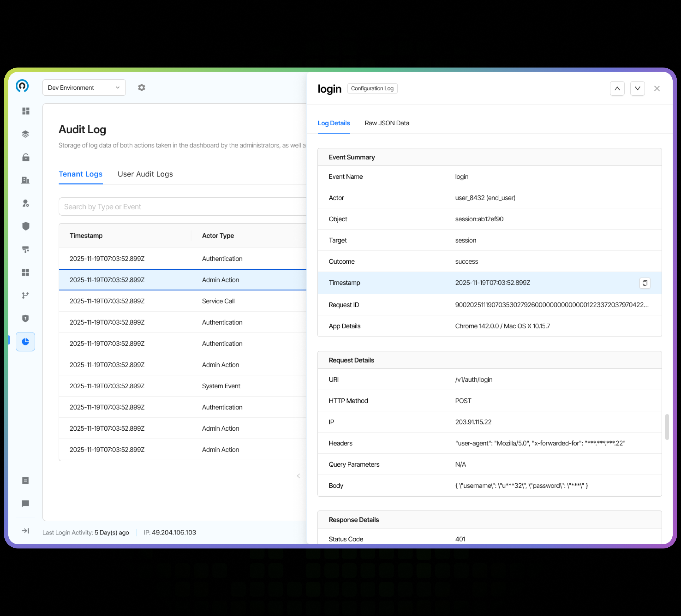681x616 pixels.
Task: Switch to the Raw JSON Data tab
Action: click(387, 123)
